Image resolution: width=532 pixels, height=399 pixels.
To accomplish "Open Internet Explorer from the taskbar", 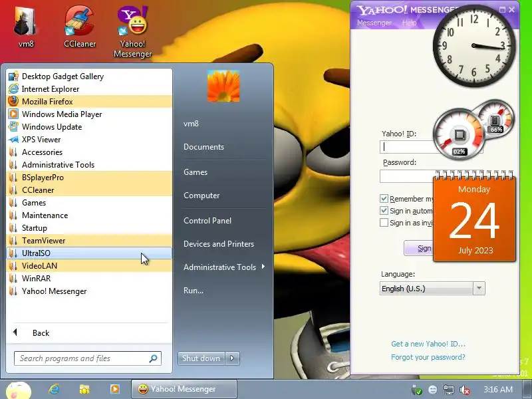I will (x=54, y=389).
